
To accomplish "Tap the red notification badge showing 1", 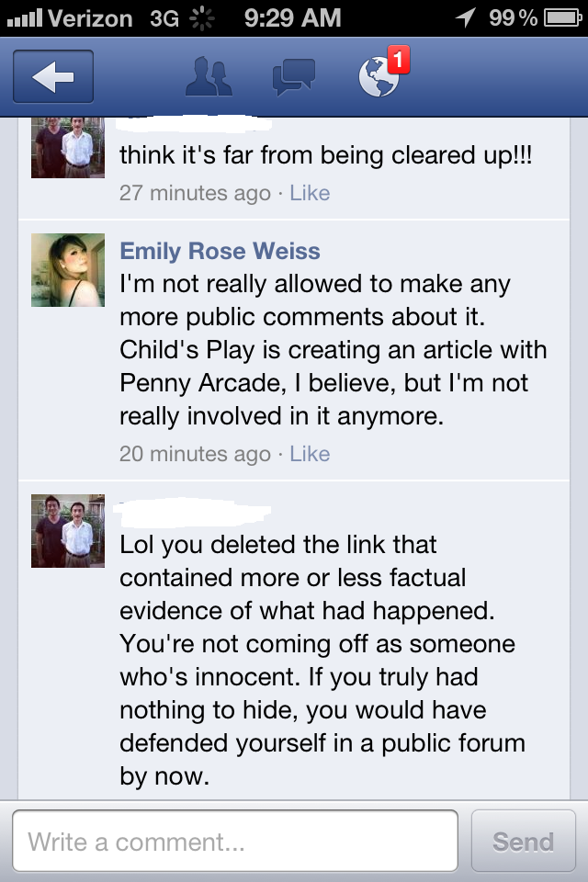I will click(399, 59).
